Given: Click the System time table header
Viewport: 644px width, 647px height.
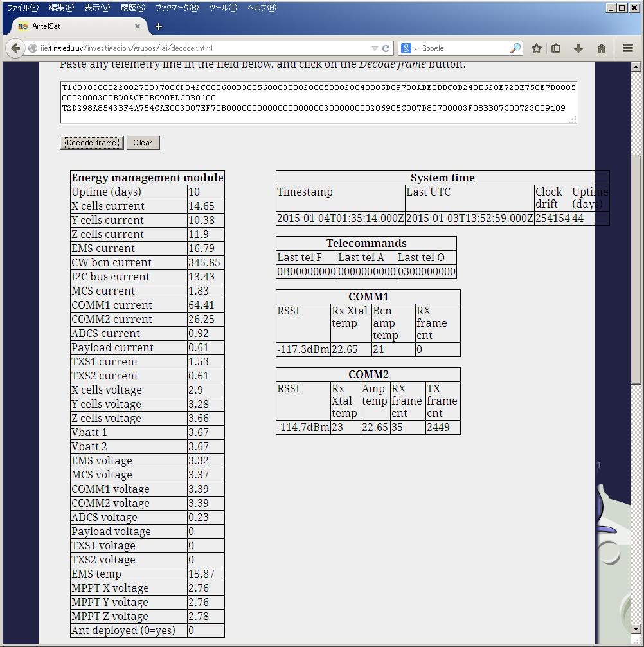Looking at the screenshot, I should (442, 178).
